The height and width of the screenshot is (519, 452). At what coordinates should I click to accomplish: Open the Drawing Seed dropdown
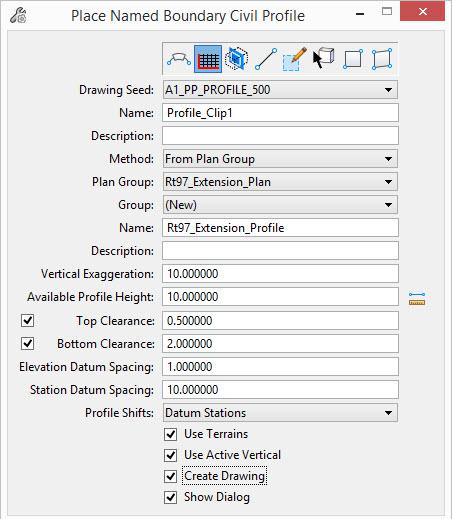pyautogui.click(x=280, y=90)
